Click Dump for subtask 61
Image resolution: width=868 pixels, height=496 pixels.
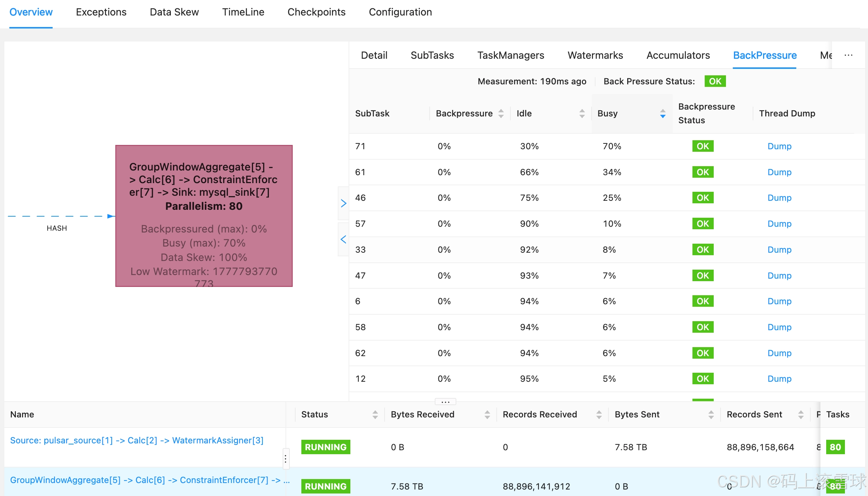[x=780, y=172]
